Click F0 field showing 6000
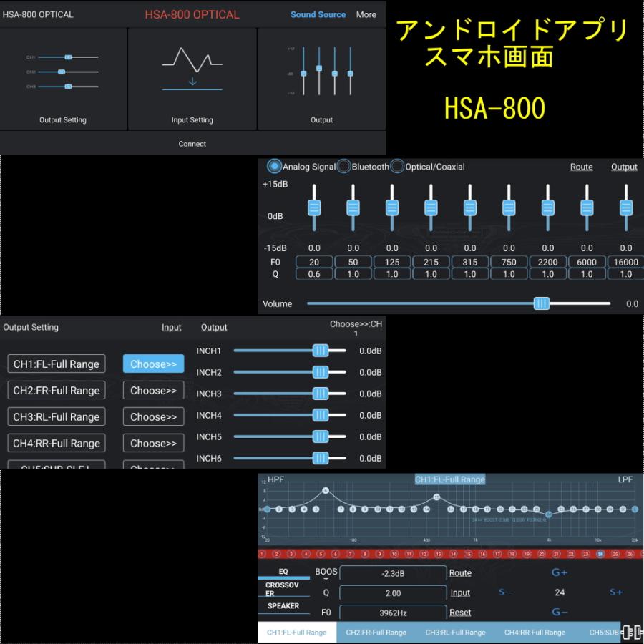This screenshot has height=644, width=644. point(587,262)
